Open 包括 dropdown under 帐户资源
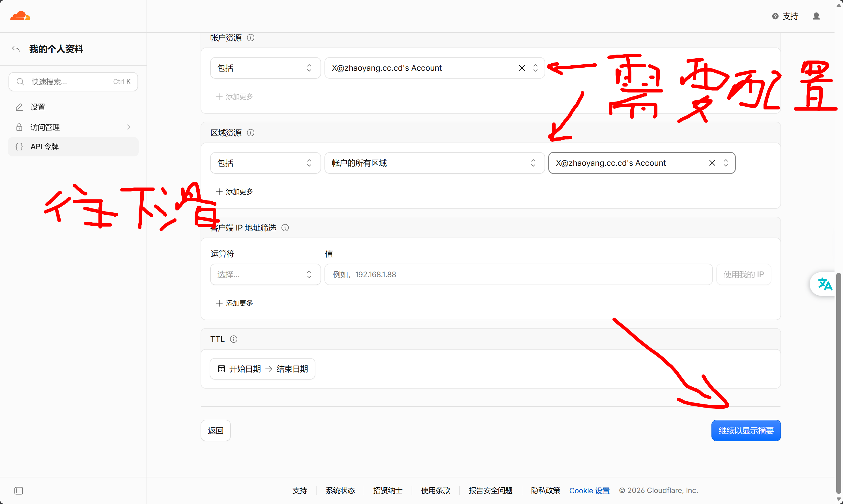This screenshot has width=843, height=504. pyautogui.click(x=265, y=68)
